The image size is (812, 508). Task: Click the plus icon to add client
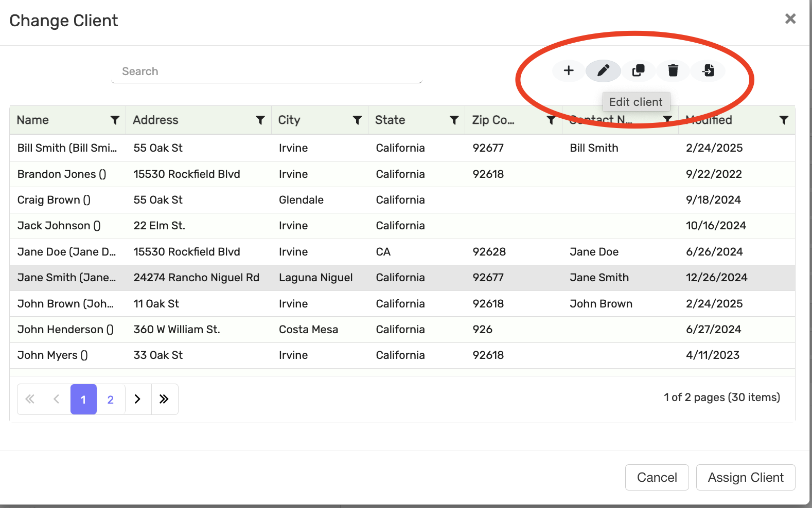(x=569, y=70)
